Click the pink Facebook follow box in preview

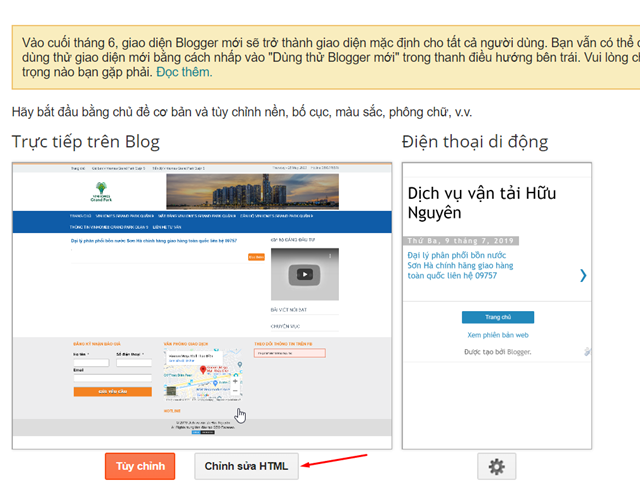(x=290, y=353)
